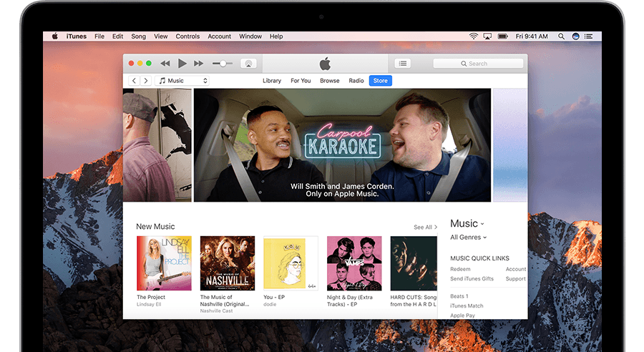This screenshot has width=644, height=352.
Task: Click the Siri icon in menu bar
Action: click(x=576, y=36)
